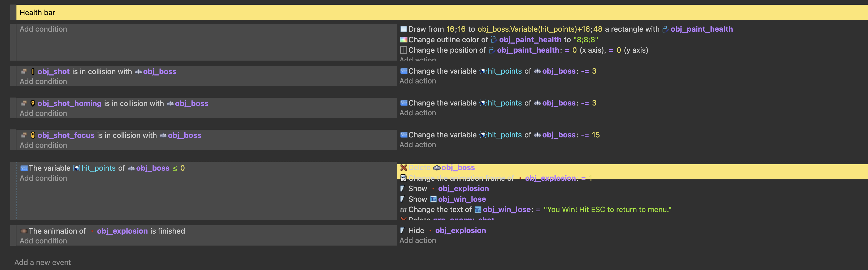Click obj_win_lose in the Show action
Image resolution: width=868 pixels, height=270 pixels.
pyautogui.click(x=462, y=199)
